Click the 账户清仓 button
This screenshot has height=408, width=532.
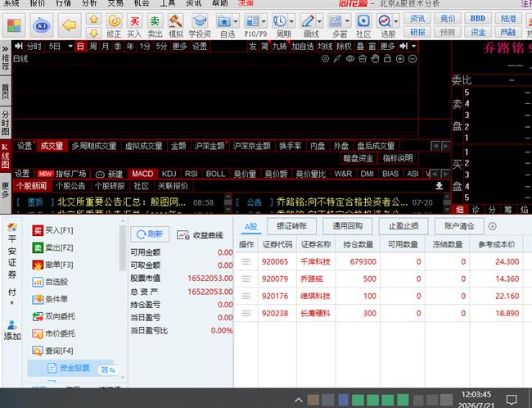point(459,226)
